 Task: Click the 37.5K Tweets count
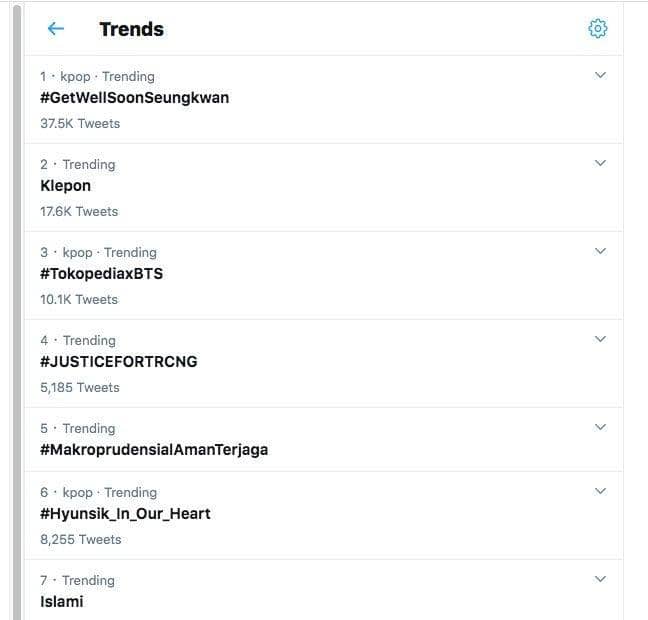80,124
